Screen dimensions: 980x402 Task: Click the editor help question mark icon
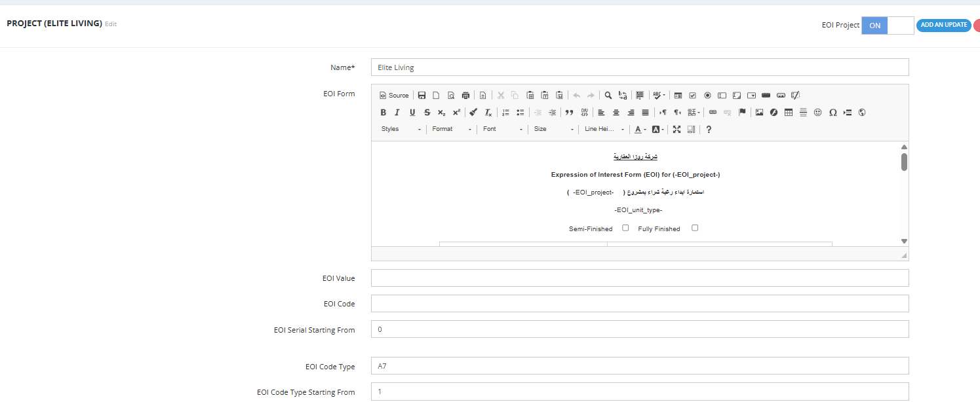click(x=709, y=130)
